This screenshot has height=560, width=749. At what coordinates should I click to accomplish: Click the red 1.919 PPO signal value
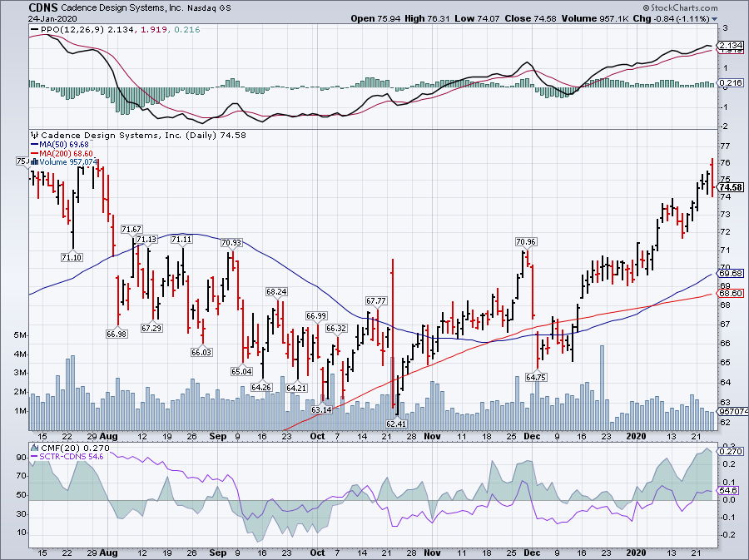(154, 30)
